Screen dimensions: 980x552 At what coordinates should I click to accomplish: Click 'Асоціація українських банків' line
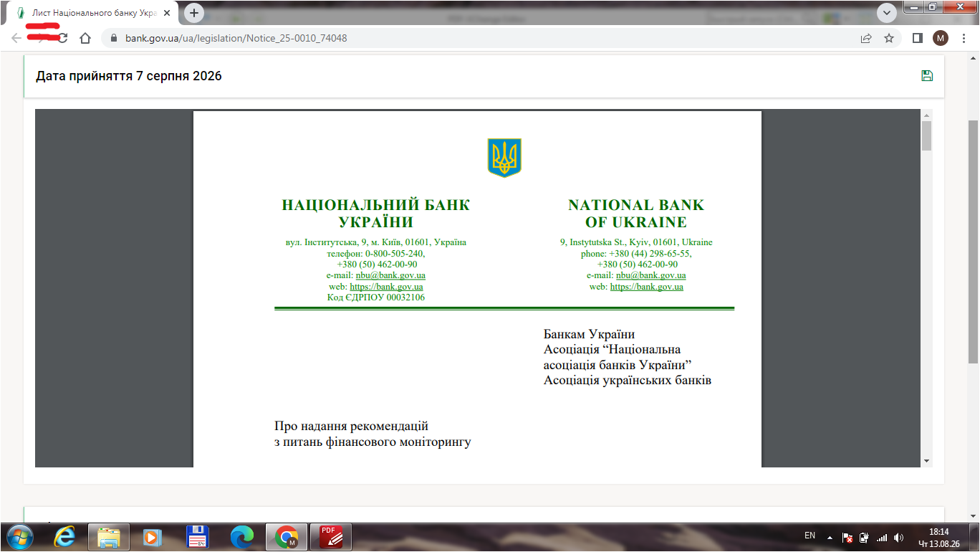pos(627,380)
